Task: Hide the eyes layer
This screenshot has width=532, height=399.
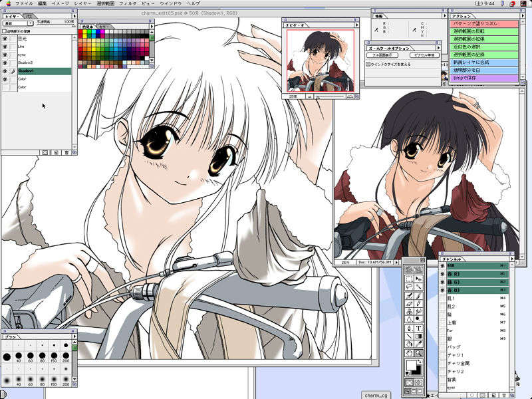Action: (x=5, y=55)
